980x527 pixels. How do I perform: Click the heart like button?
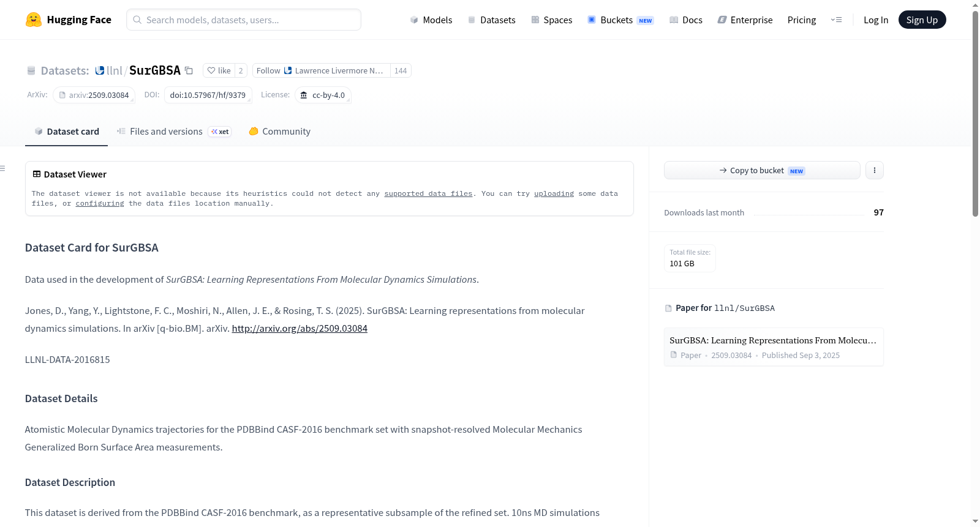pyautogui.click(x=219, y=71)
